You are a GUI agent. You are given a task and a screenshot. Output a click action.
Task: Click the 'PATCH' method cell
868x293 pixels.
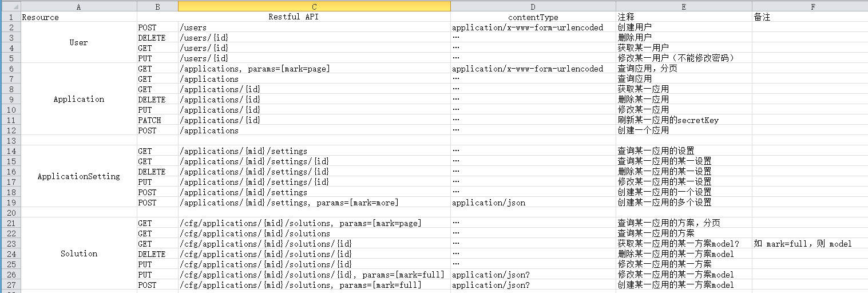(x=157, y=120)
